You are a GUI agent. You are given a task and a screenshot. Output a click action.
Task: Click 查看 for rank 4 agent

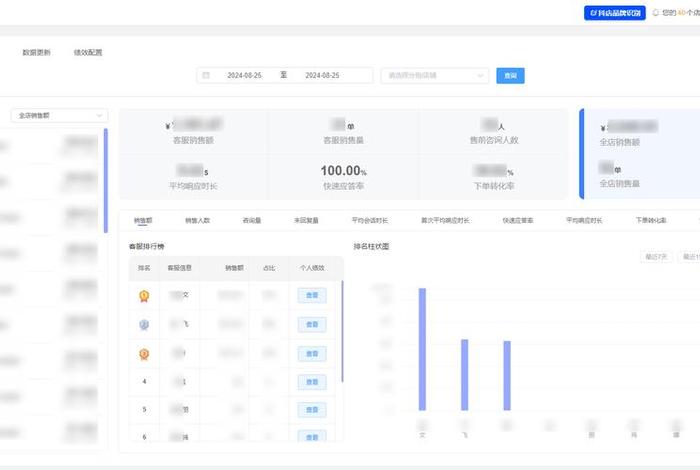coord(312,382)
